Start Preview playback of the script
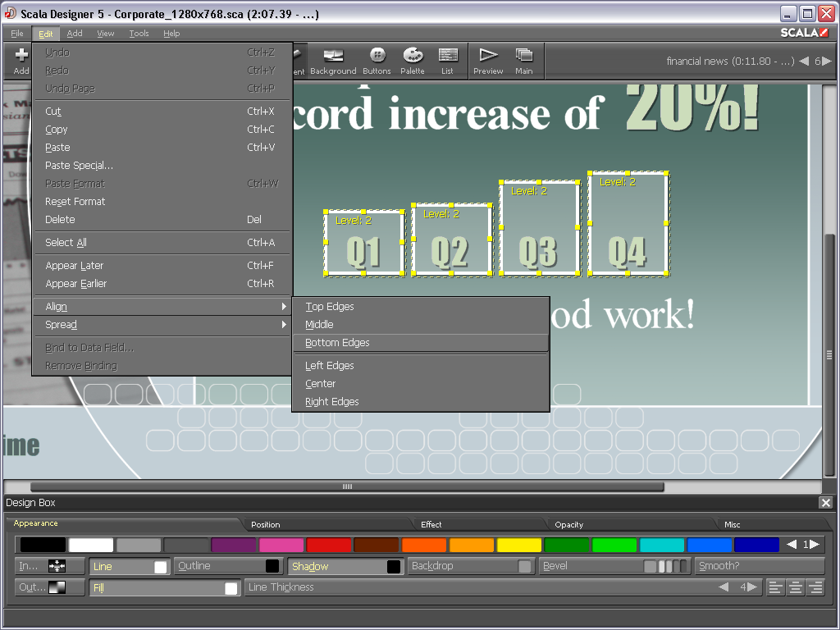Viewport: 840px width, 630px height. [x=488, y=61]
